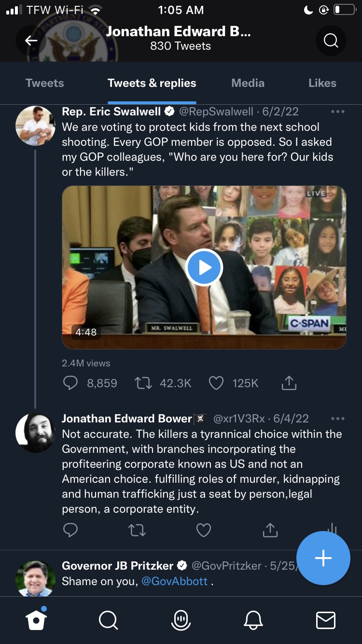Viewport: 362px width, 644px height.
Task: Open Messages envelope in bottom bar
Action: point(326,620)
